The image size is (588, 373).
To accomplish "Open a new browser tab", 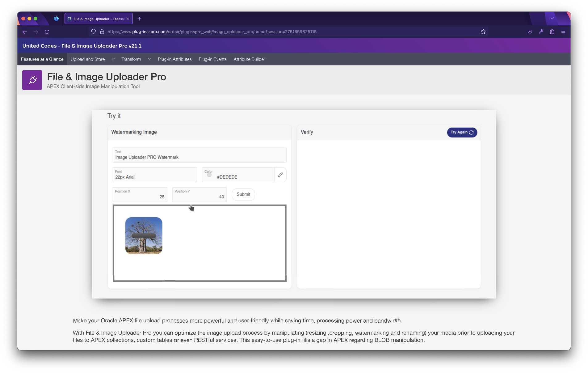I will [139, 19].
